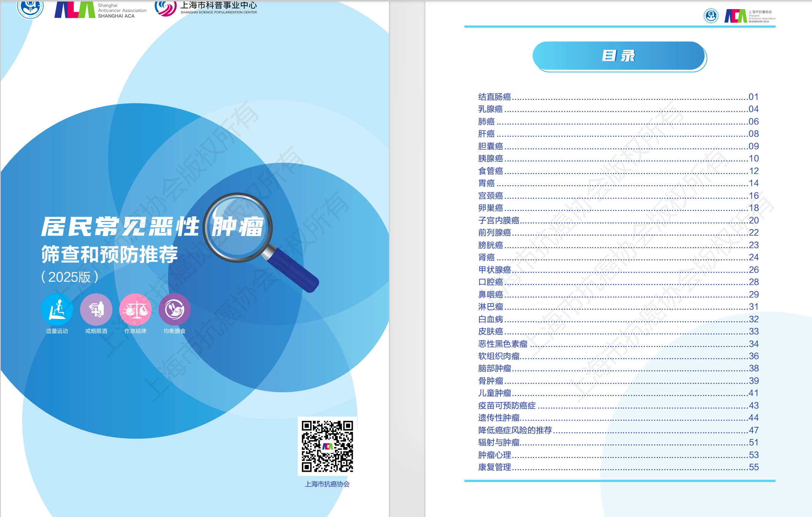Click the cover title 居民常见恶性
This screenshot has width=812, height=517.
(120, 227)
